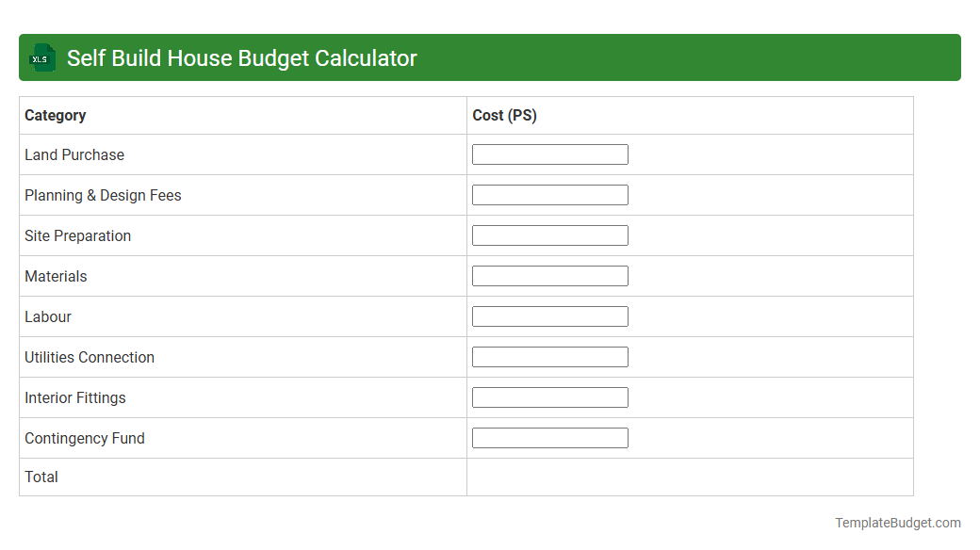Click the Interior Fittings input box
Viewport: 980px width, 550px height.
coord(549,396)
